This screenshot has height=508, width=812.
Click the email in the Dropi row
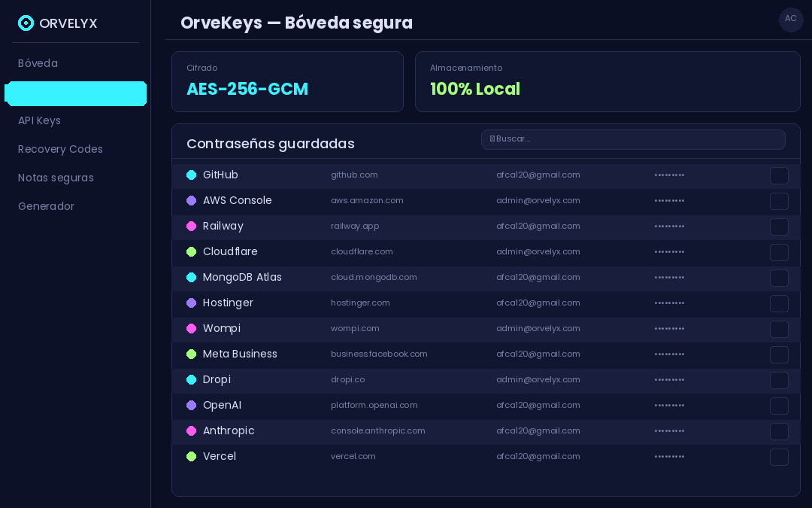point(538,380)
